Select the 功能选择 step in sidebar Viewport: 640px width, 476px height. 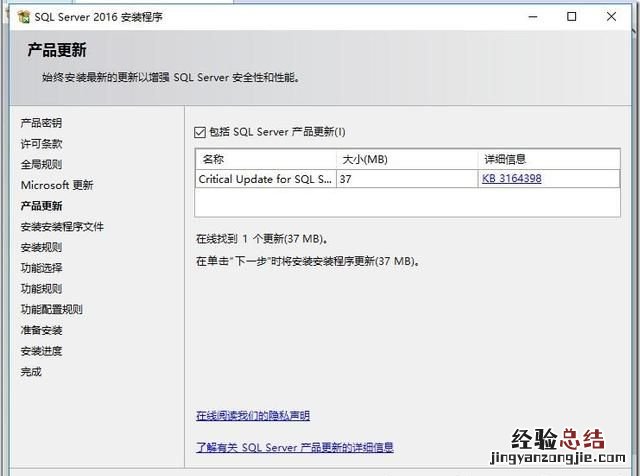coord(41,268)
